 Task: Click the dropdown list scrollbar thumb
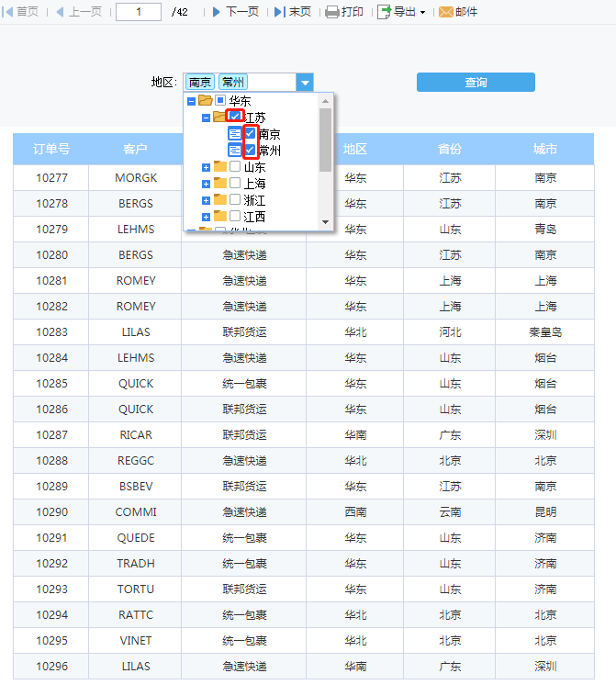(325, 140)
